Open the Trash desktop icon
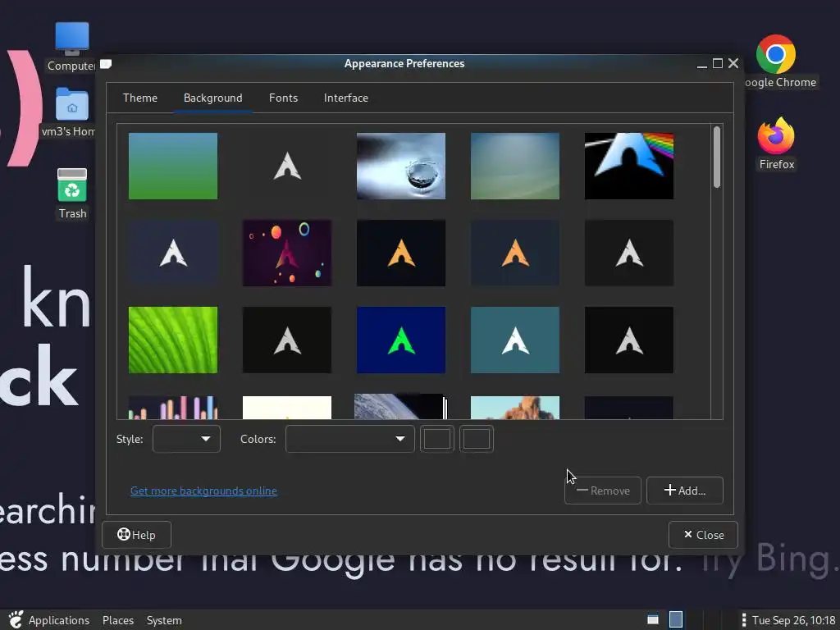This screenshot has width=840, height=630. [72, 185]
